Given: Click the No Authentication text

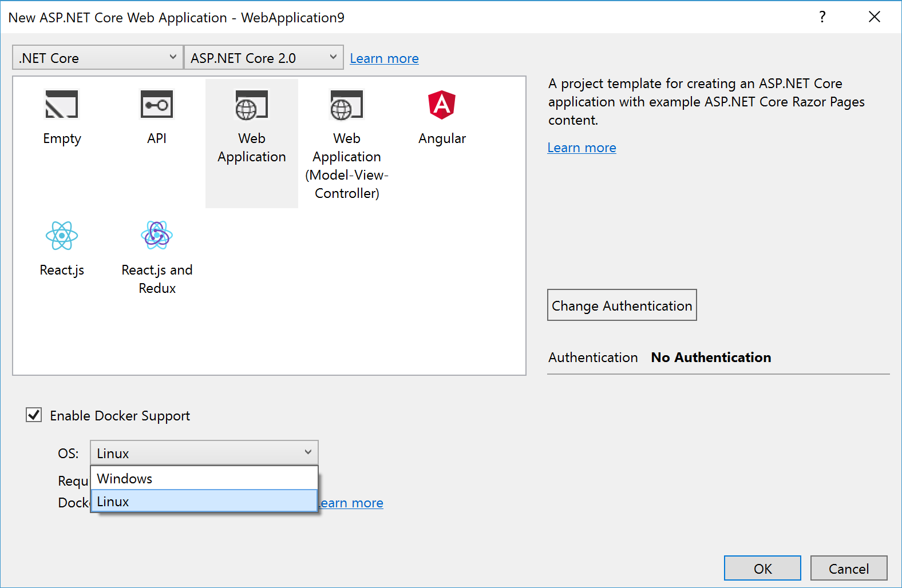Looking at the screenshot, I should (x=711, y=357).
